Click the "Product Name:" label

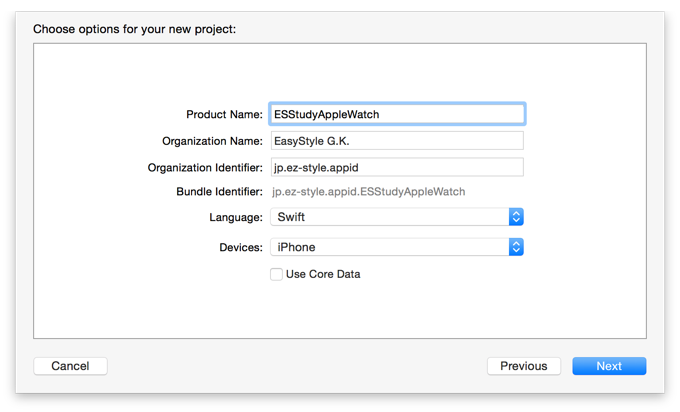coord(224,115)
